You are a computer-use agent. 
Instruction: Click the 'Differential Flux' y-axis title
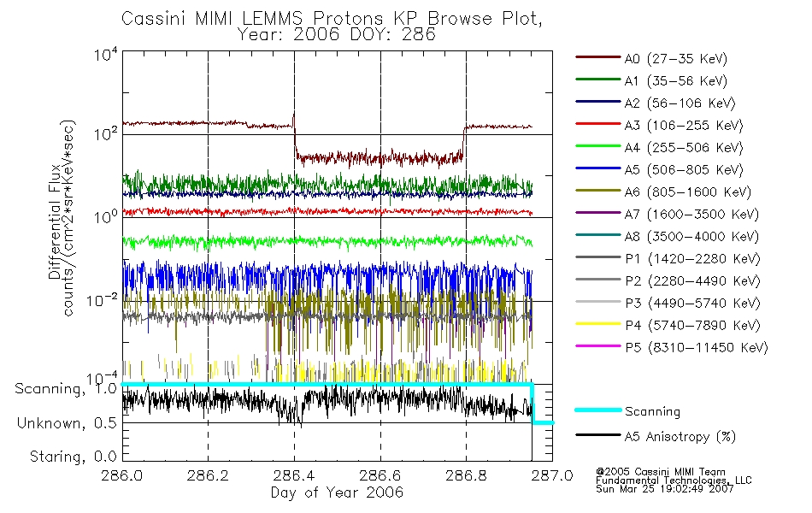[x=55, y=221]
